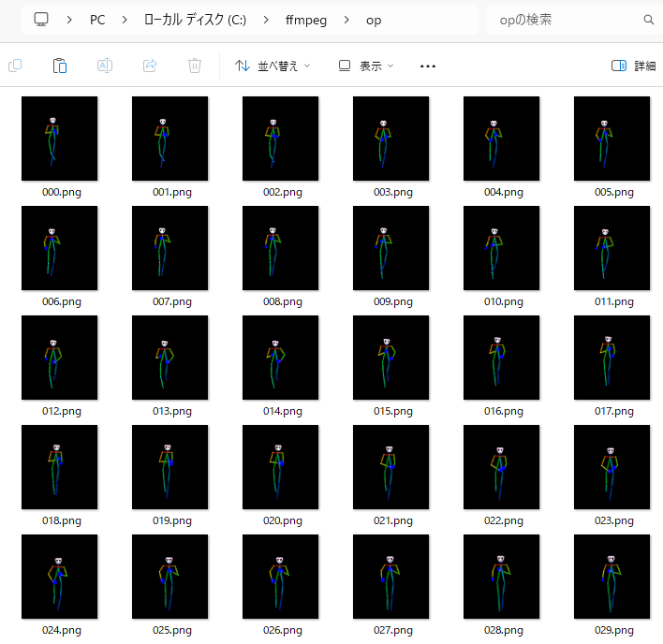Open the 並べ替え sort dropdown
This screenshot has width=663, height=644.
click(272, 66)
